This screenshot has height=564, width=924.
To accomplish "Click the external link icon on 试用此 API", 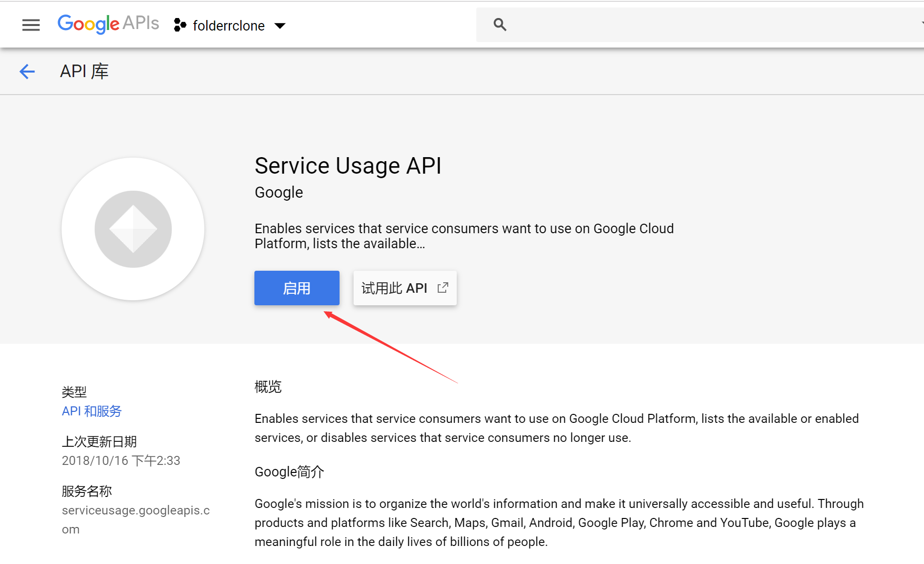I will point(443,288).
